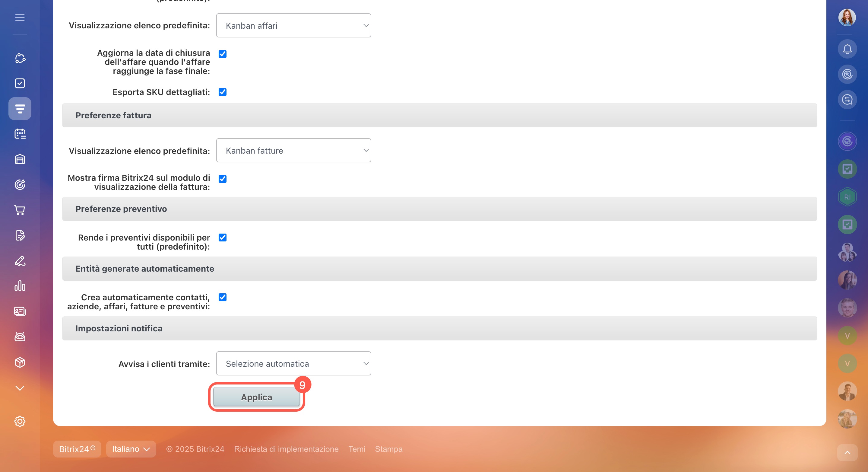Image resolution: width=868 pixels, height=472 pixels.
Task: Click the notifications bell icon
Action: [x=847, y=49]
